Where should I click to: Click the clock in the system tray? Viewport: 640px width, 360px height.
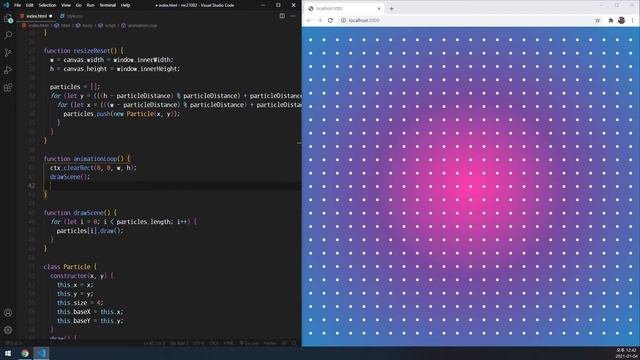627,353
